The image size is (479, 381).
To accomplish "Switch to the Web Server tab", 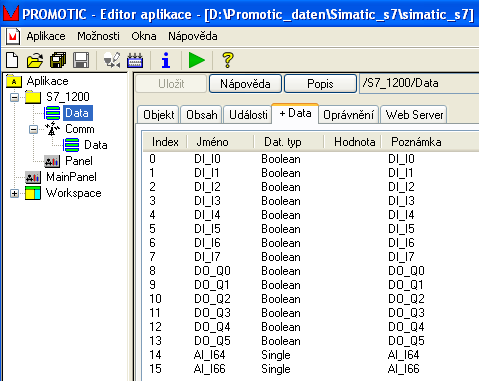I will tap(414, 115).
